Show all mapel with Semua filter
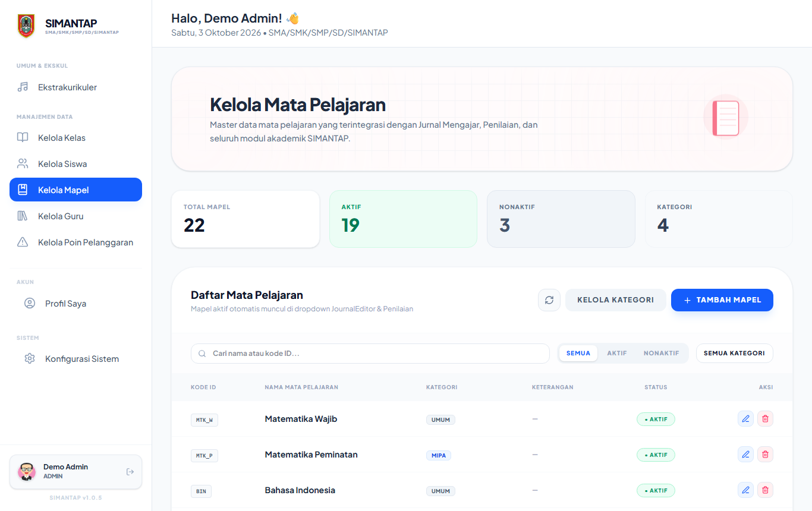Viewport: 812px width, 511px height. (x=578, y=353)
